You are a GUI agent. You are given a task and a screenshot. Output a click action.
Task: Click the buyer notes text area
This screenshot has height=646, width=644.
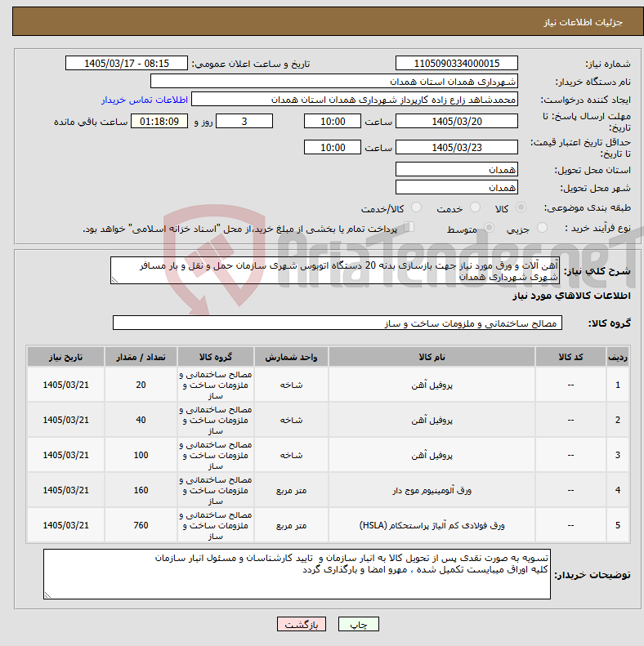[x=297, y=574]
